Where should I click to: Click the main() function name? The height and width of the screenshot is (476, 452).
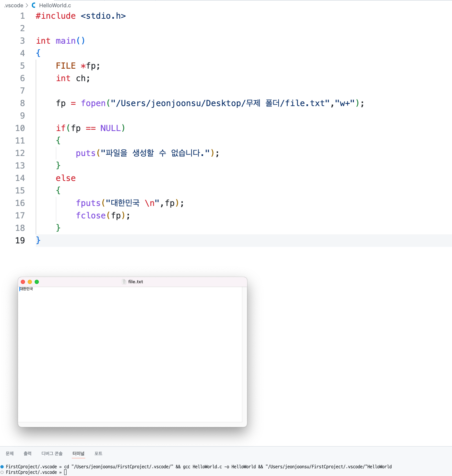click(66, 41)
